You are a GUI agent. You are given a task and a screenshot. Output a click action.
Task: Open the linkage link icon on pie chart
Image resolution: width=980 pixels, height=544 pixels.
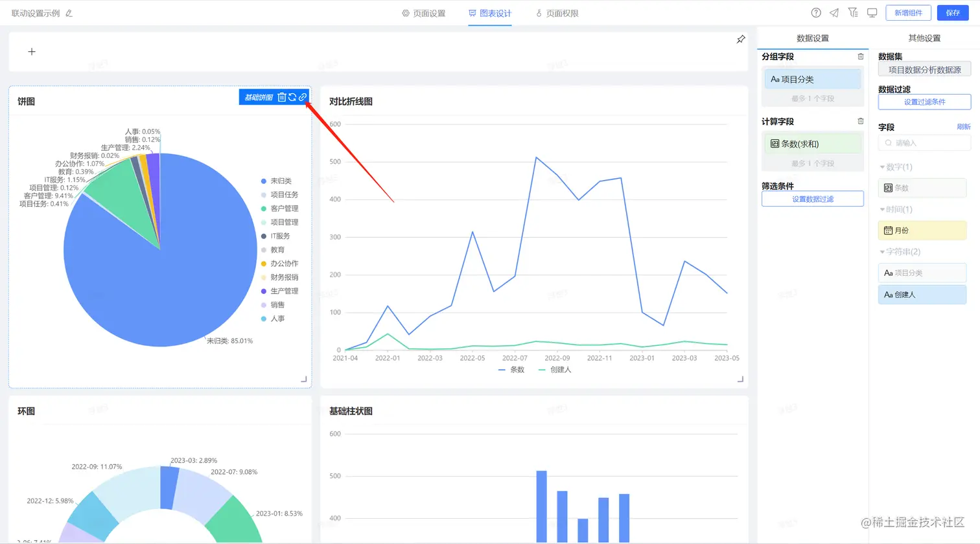tap(303, 97)
